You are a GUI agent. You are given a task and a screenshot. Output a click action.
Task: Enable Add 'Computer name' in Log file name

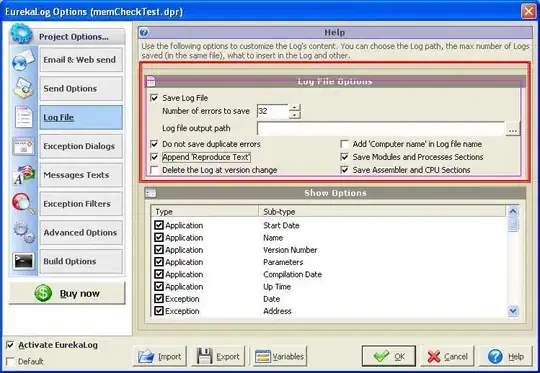[344, 144]
